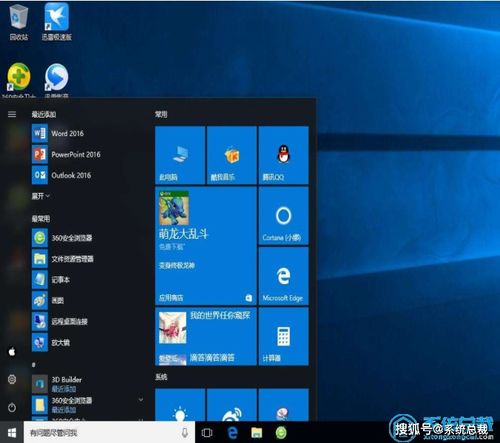Open the blue chat bubble desktop shortcut
This screenshot has width=500, height=443.
click(x=57, y=80)
